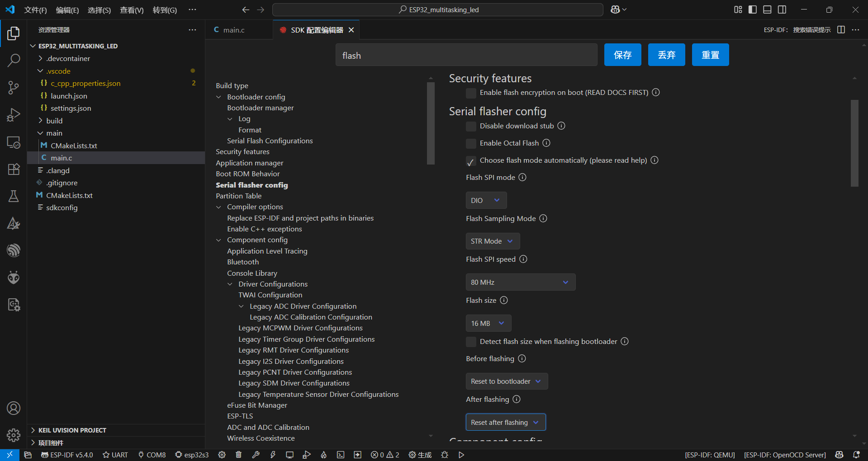Toggle Disable download stub checkbox
The height and width of the screenshot is (461, 868).
coord(471,127)
